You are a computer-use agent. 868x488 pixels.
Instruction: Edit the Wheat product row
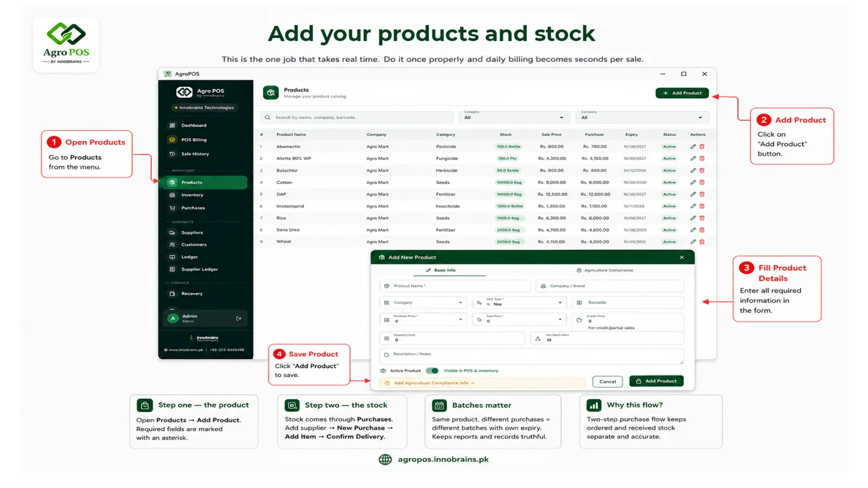pos(693,242)
